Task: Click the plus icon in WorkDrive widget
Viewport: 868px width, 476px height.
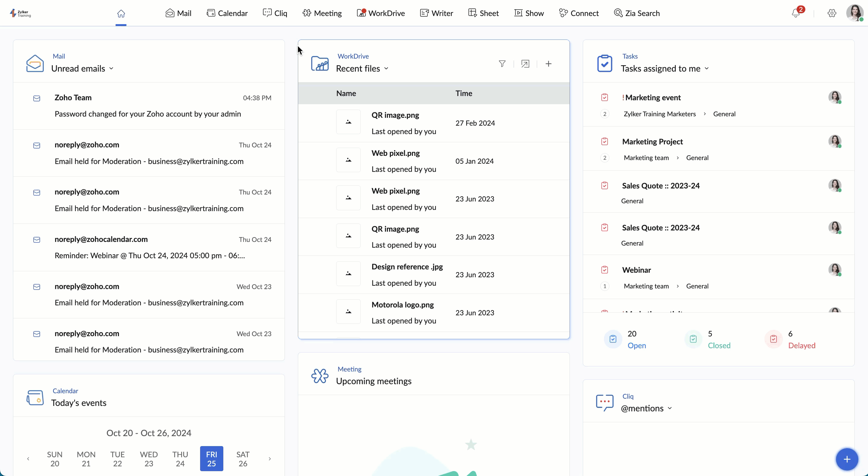Action: click(548, 64)
